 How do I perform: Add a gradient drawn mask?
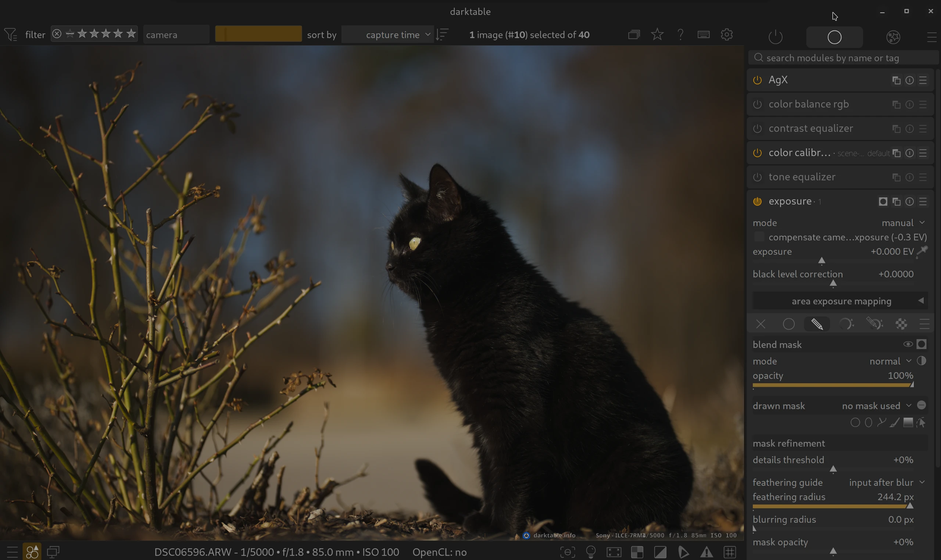click(x=908, y=423)
